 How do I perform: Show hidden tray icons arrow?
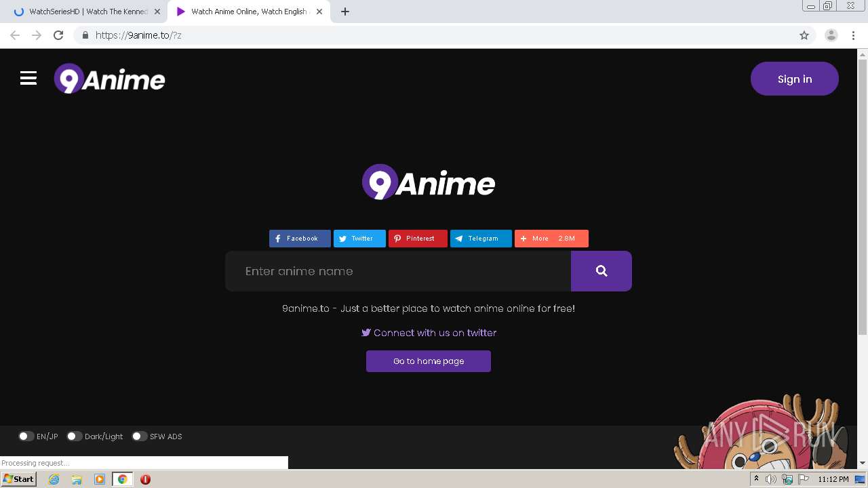[756, 479]
